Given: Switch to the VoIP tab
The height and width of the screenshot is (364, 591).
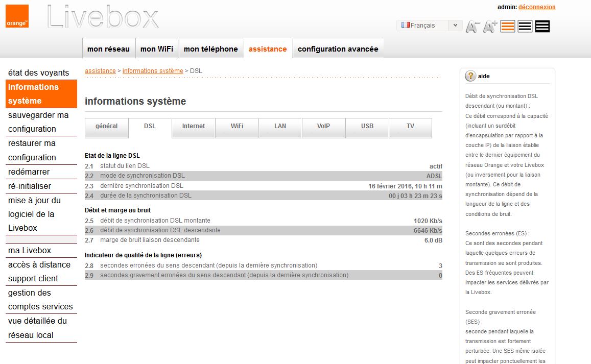Looking at the screenshot, I should [x=323, y=127].
